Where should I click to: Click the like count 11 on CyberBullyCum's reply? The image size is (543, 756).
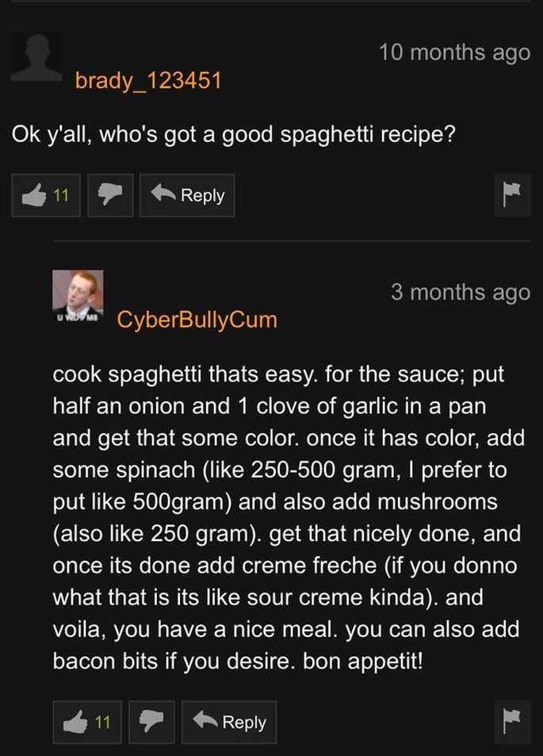click(x=102, y=722)
